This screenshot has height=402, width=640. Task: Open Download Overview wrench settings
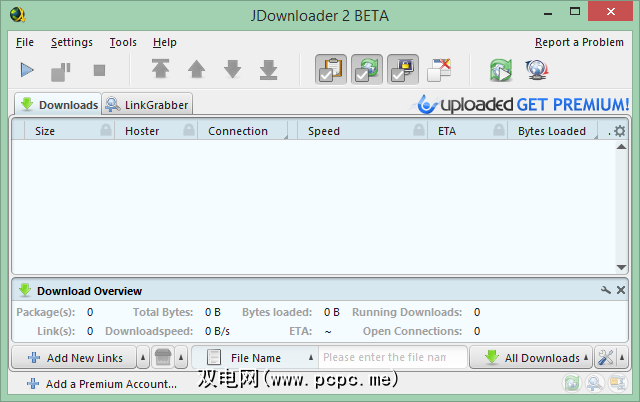point(606,290)
